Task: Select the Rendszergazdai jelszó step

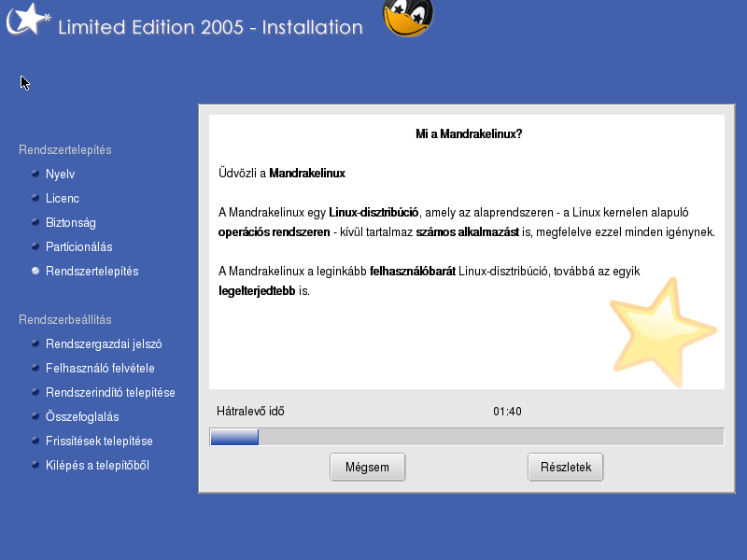Action: point(104,343)
